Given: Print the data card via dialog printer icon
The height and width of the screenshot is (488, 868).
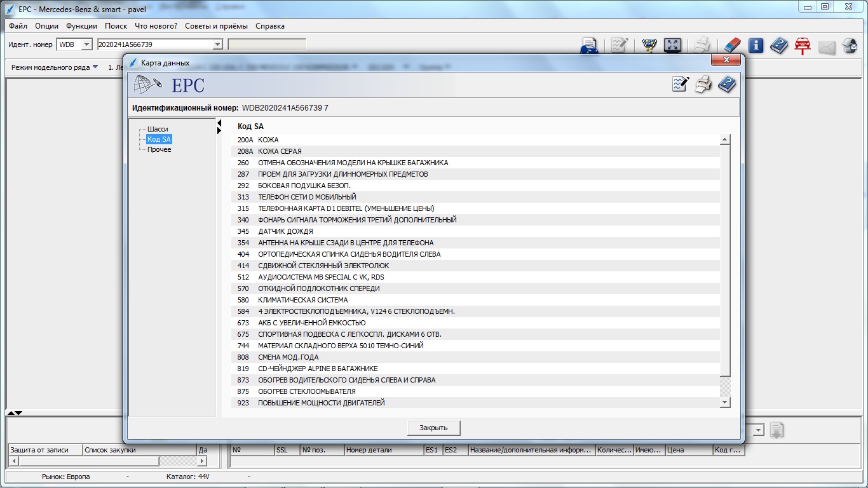Looking at the screenshot, I should click(703, 84).
